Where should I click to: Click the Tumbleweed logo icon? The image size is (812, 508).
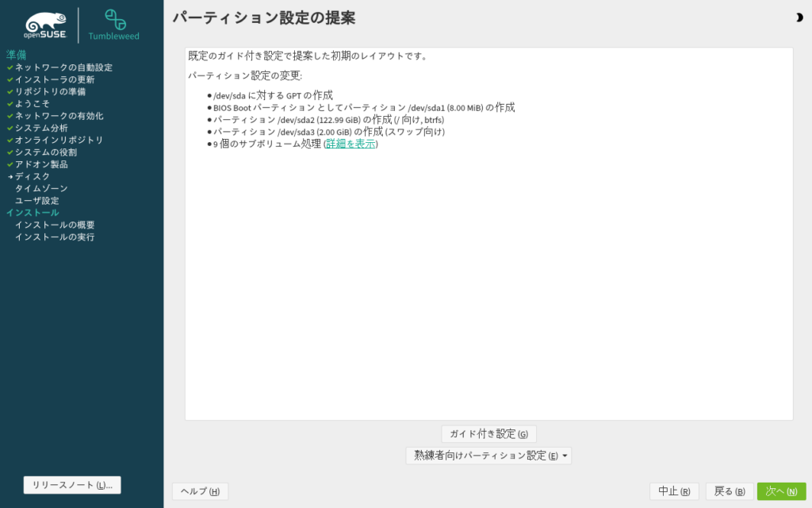click(x=116, y=20)
